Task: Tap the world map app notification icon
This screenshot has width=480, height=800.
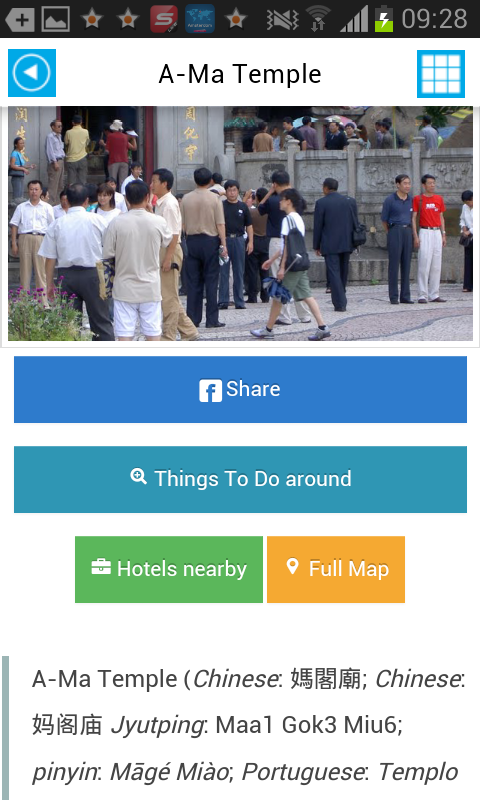Action: coord(199,19)
